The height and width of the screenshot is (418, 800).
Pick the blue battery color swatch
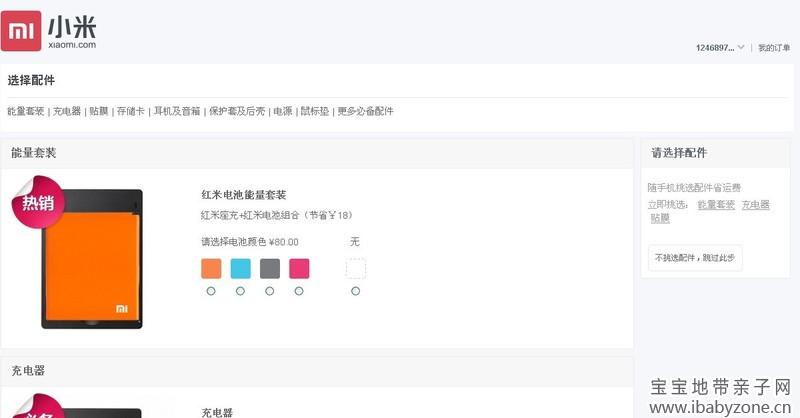pos(240,268)
